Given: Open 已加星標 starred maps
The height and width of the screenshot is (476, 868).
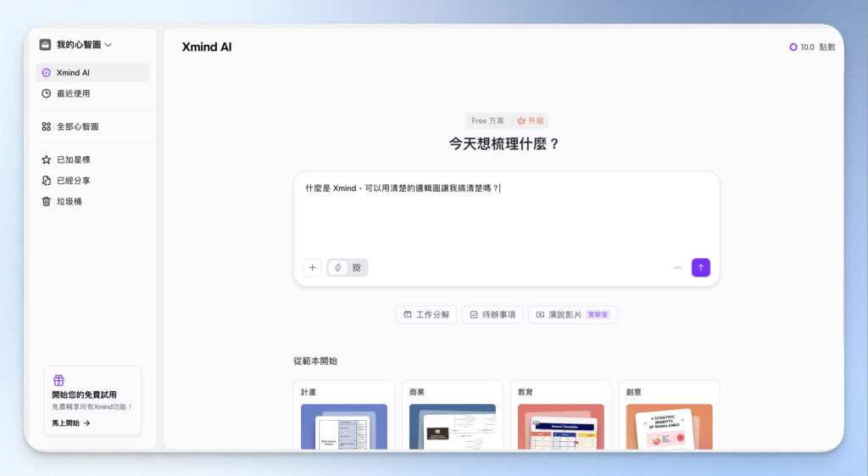Looking at the screenshot, I should [x=92, y=160].
